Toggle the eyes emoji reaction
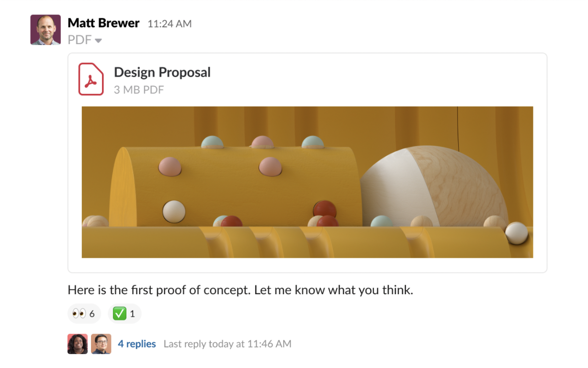This screenshot has height=368, width=588. tap(84, 314)
